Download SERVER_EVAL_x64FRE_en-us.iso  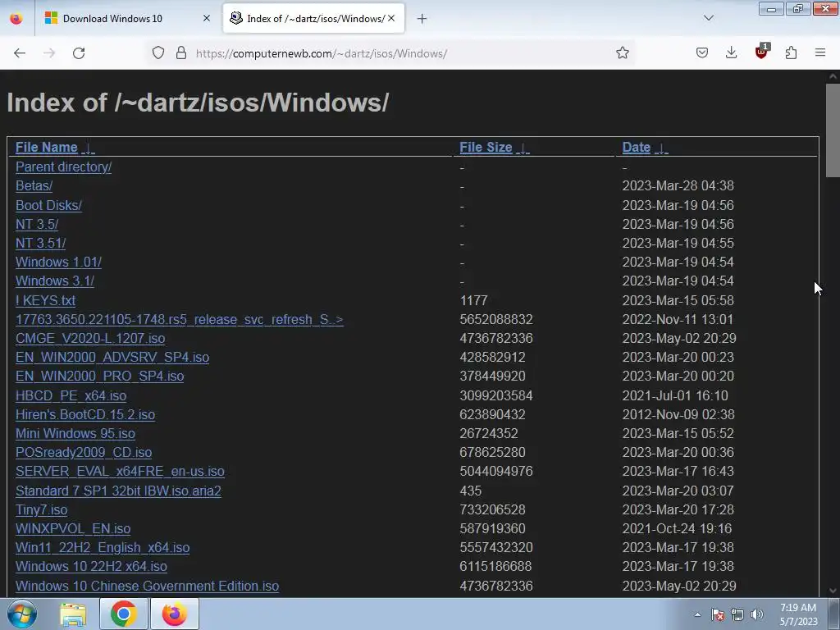coord(120,472)
